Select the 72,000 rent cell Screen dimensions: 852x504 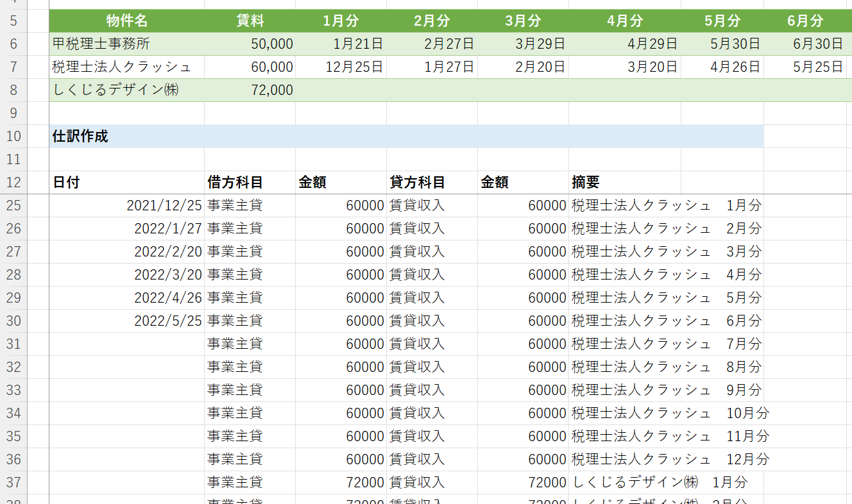coord(250,90)
